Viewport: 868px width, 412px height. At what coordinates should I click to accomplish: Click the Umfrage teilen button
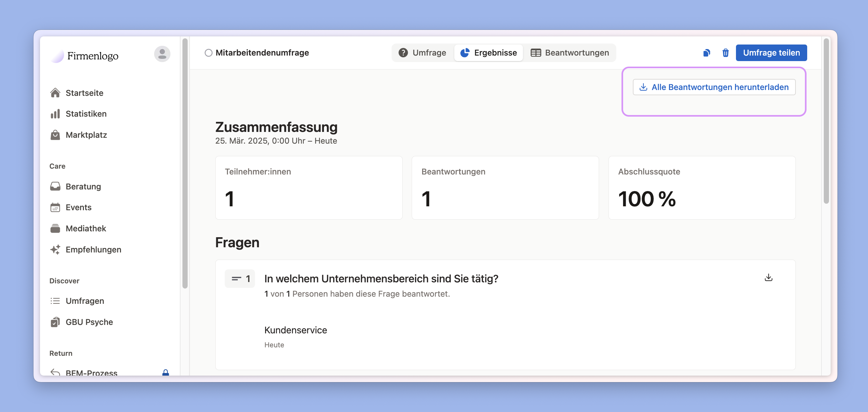[771, 53]
